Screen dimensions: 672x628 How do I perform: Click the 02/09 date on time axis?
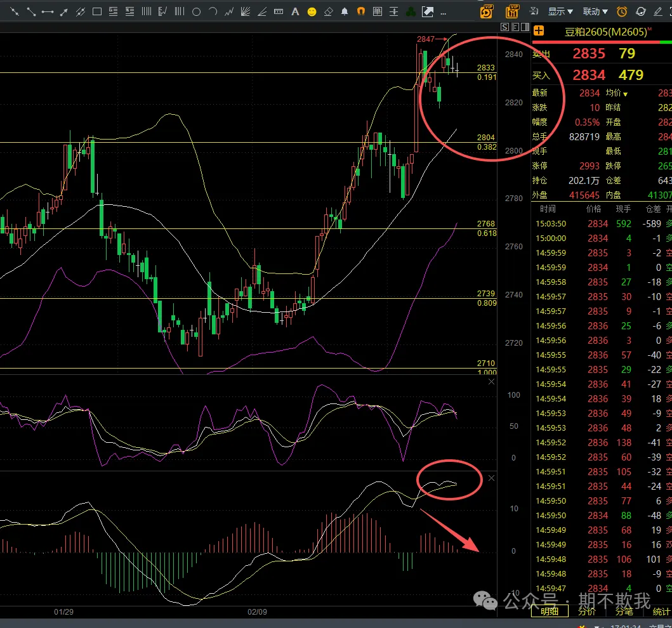tap(257, 612)
